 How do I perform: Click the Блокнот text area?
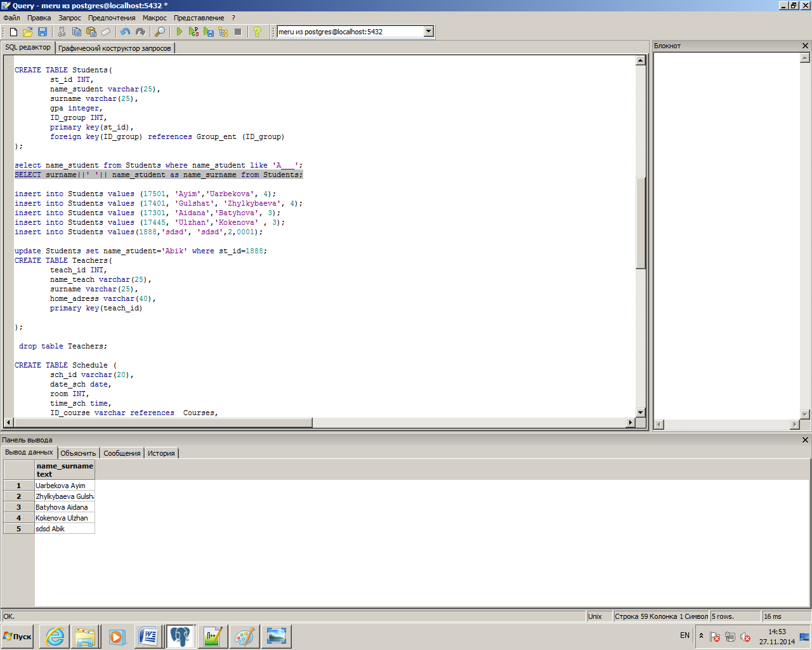727,235
